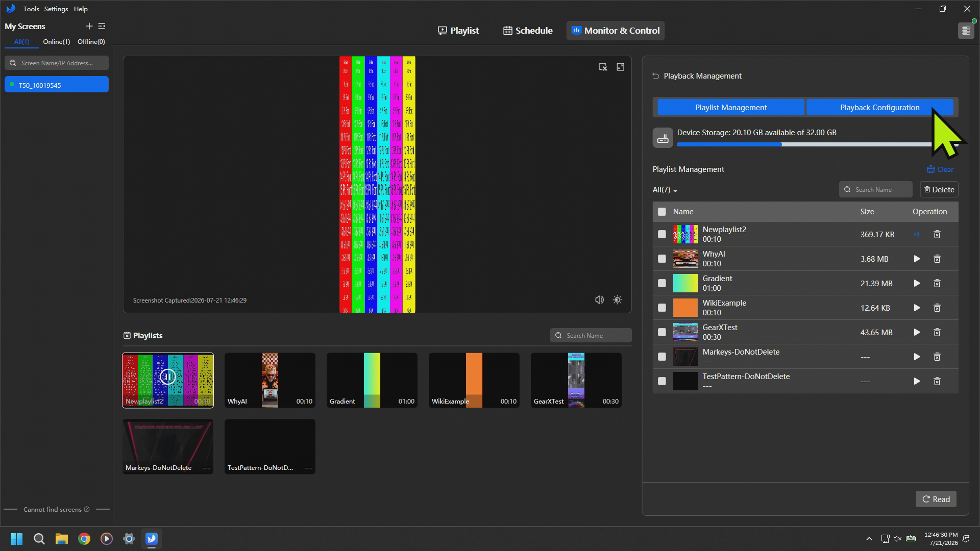980x551 pixels.
Task: Open the screen list options icon
Action: (102, 26)
